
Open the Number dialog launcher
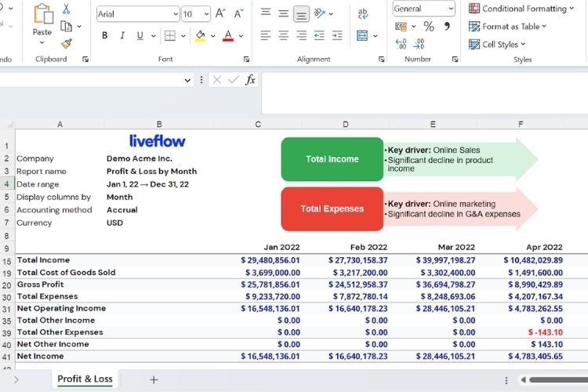[x=455, y=60]
